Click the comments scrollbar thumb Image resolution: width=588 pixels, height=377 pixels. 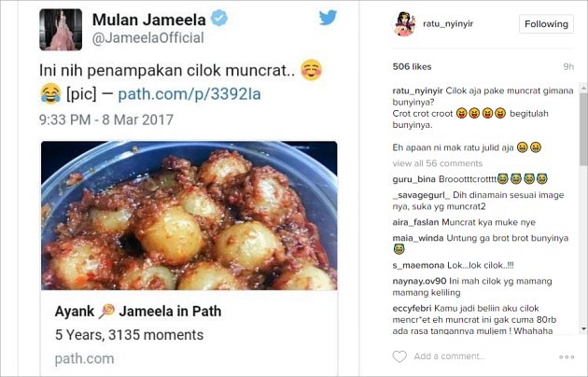(583, 129)
